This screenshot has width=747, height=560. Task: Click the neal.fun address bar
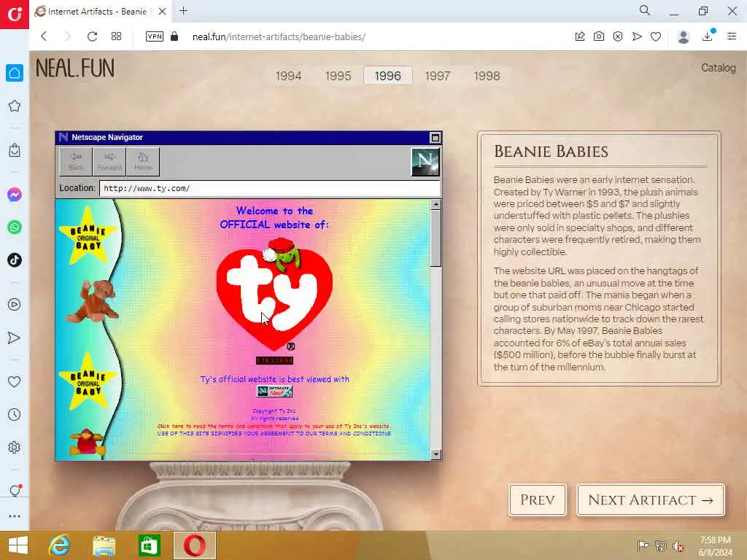[279, 36]
